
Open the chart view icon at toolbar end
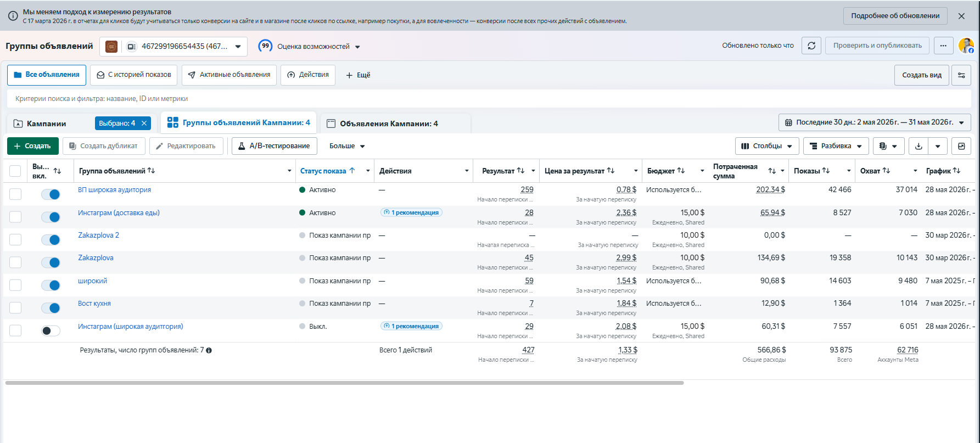961,146
